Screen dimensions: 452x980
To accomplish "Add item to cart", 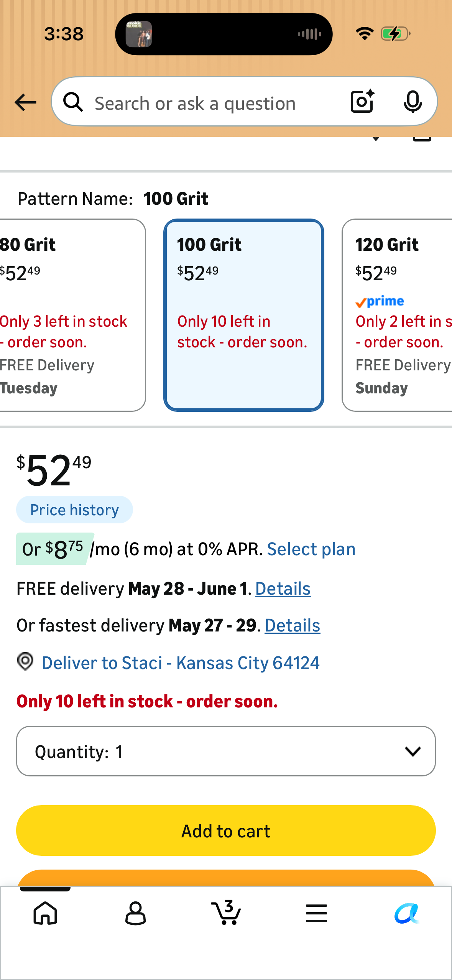I will [226, 830].
